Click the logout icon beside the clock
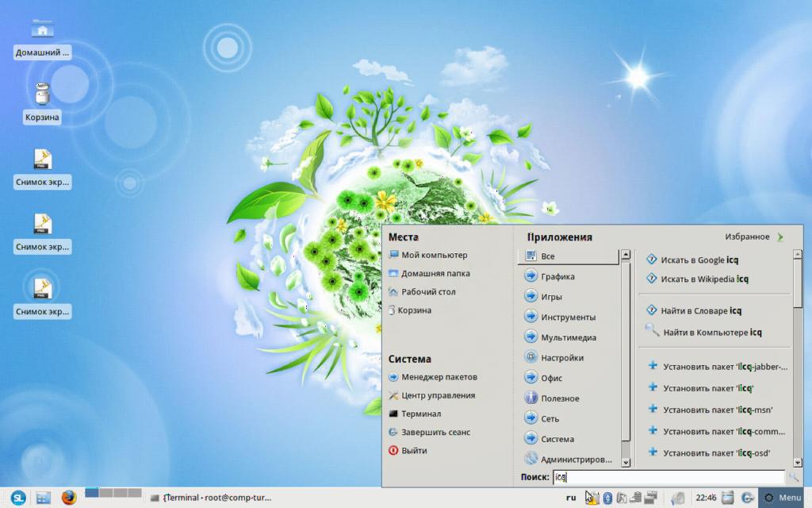Viewport: 812px width, 508px height. [747, 498]
